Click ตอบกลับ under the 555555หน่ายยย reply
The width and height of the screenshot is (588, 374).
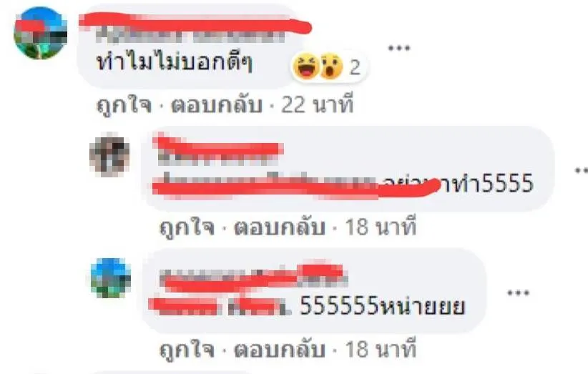[280, 350]
